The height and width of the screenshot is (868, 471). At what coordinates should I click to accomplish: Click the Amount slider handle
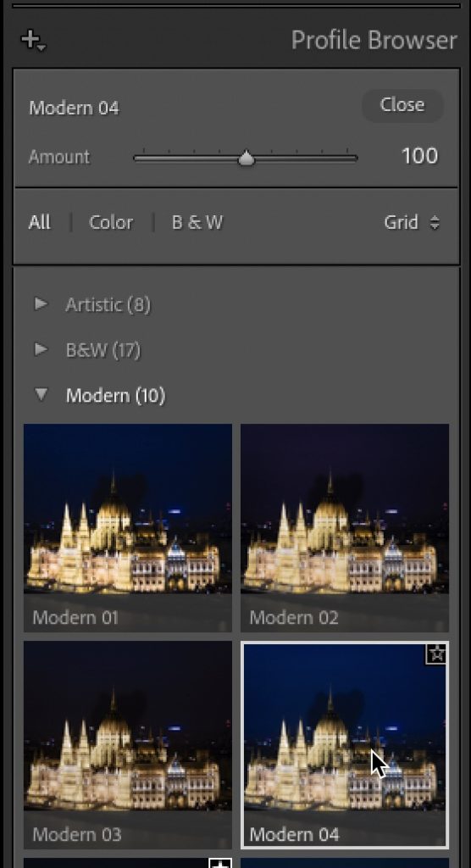(x=247, y=159)
